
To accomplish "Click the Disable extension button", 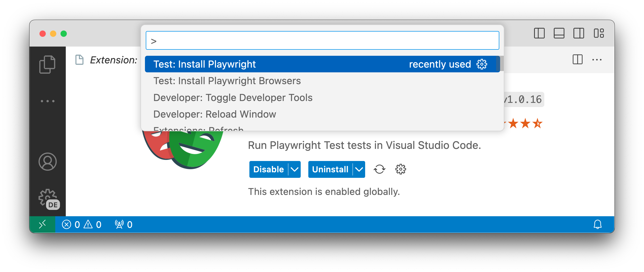I will coord(268,169).
